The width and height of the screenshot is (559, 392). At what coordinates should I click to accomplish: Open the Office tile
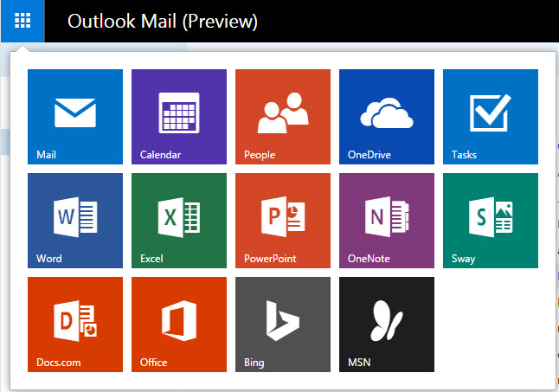[179, 324]
